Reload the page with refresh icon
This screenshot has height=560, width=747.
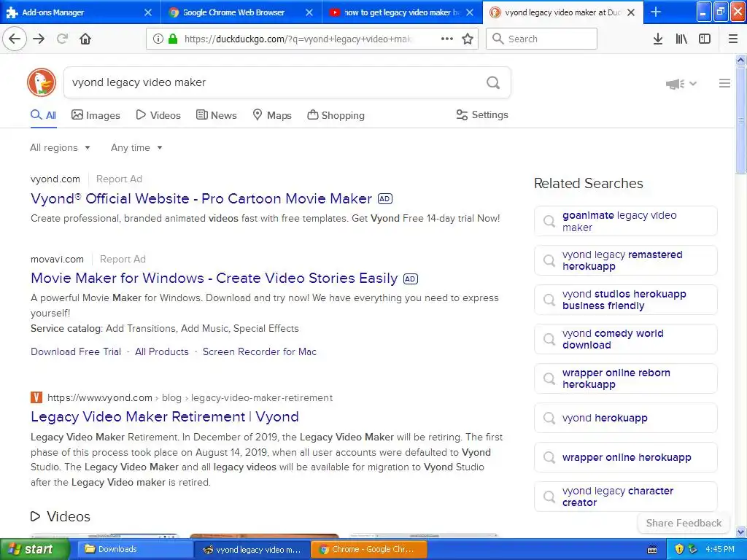tap(63, 39)
